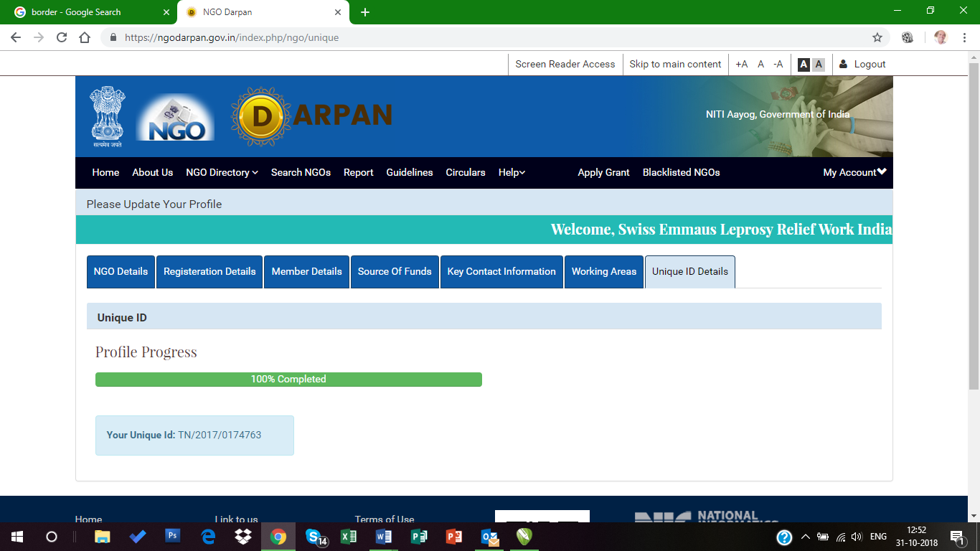Switch to the Member Details tab
This screenshot has width=980, height=551.
point(306,272)
